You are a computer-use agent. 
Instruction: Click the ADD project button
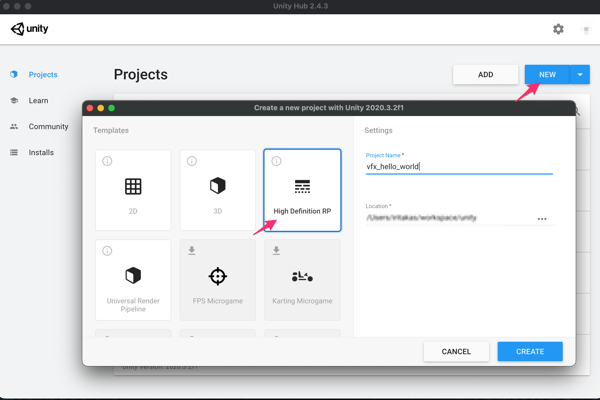(485, 75)
